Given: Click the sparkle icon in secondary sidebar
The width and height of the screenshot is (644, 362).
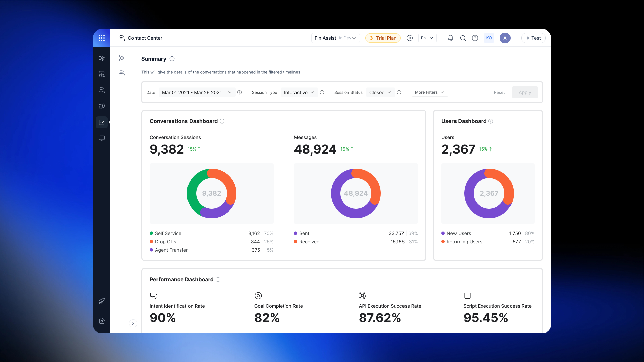Looking at the screenshot, I should click(122, 58).
